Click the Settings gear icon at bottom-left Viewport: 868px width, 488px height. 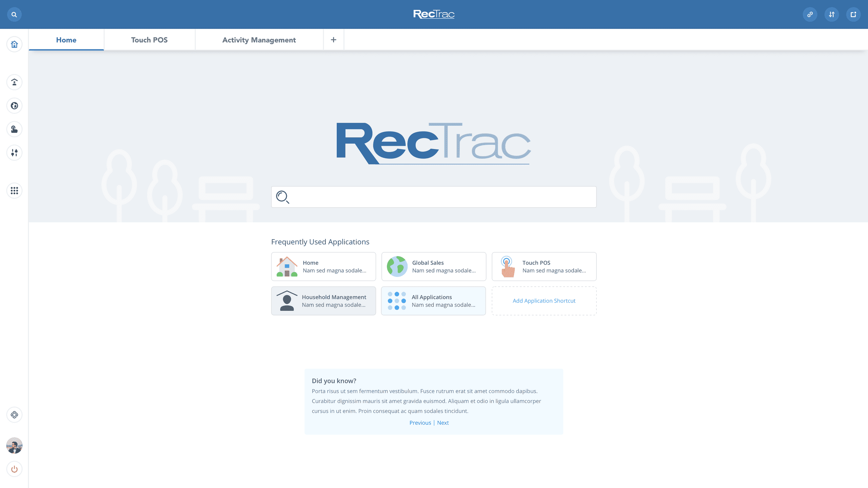tap(14, 415)
